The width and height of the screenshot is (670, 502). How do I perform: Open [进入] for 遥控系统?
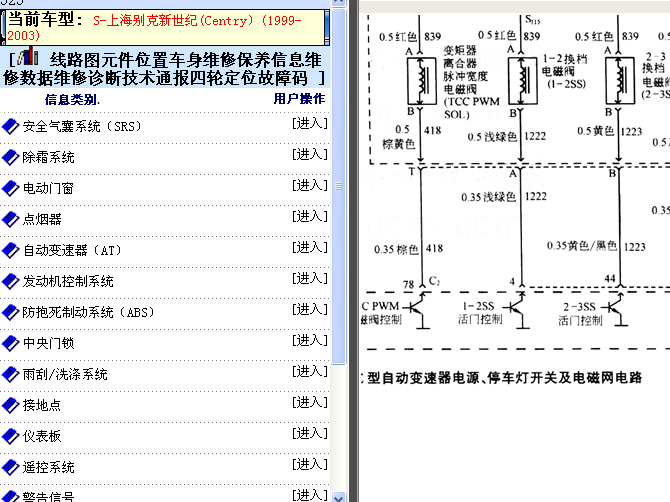click(310, 464)
